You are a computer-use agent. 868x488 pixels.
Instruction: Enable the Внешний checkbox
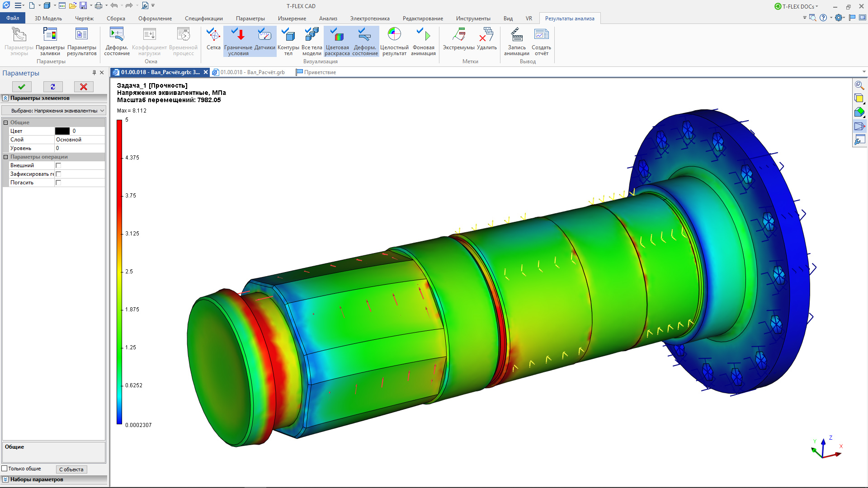pos(58,165)
